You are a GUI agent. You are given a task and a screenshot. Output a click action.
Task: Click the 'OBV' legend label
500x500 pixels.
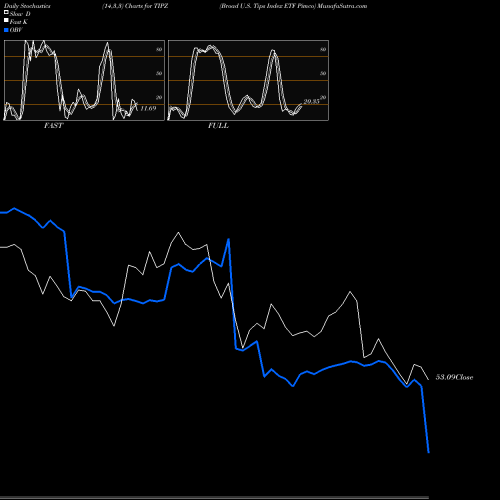click(16, 30)
